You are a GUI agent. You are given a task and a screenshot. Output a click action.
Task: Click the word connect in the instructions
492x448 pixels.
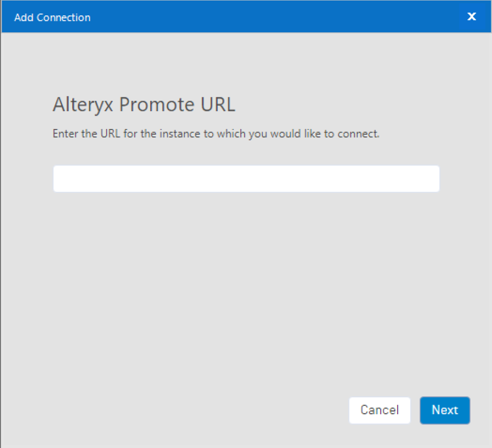click(358, 134)
